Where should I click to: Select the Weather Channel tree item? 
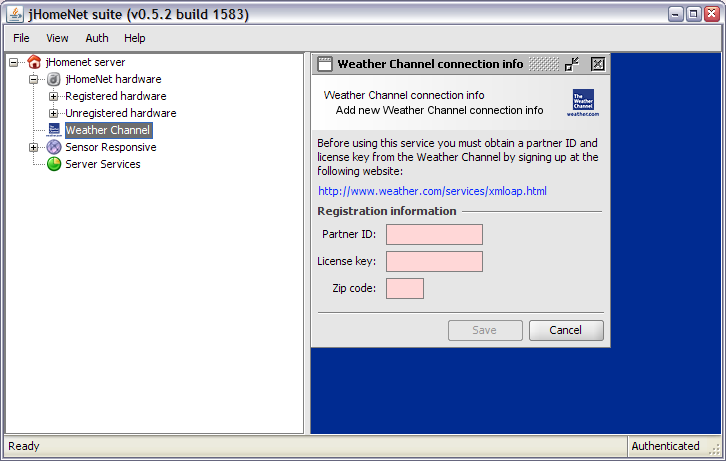pos(108,130)
